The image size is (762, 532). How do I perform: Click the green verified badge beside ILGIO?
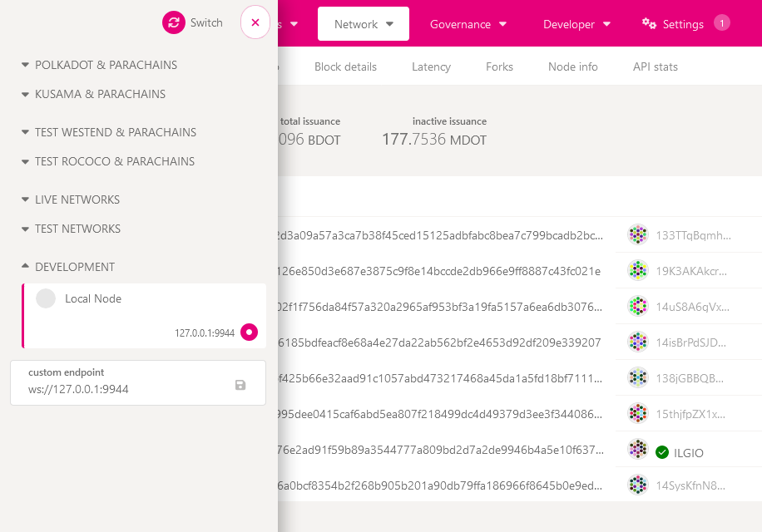662,452
